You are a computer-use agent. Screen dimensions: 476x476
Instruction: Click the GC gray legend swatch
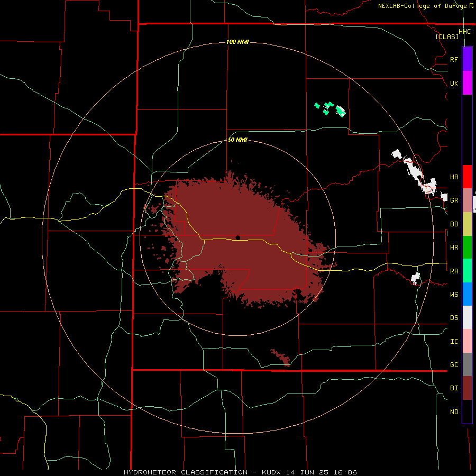tap(467, 364)
